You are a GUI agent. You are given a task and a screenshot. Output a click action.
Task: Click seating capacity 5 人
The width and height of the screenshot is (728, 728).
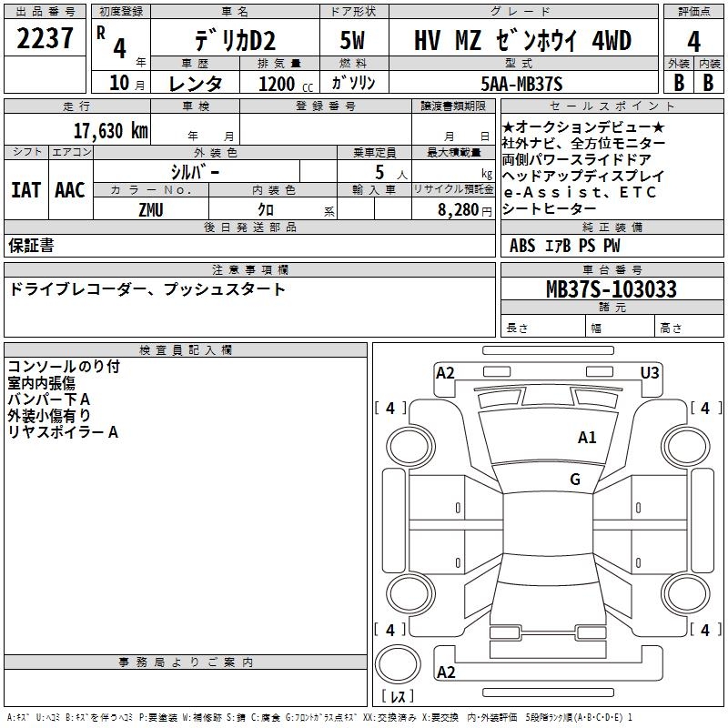coord(391,173)
